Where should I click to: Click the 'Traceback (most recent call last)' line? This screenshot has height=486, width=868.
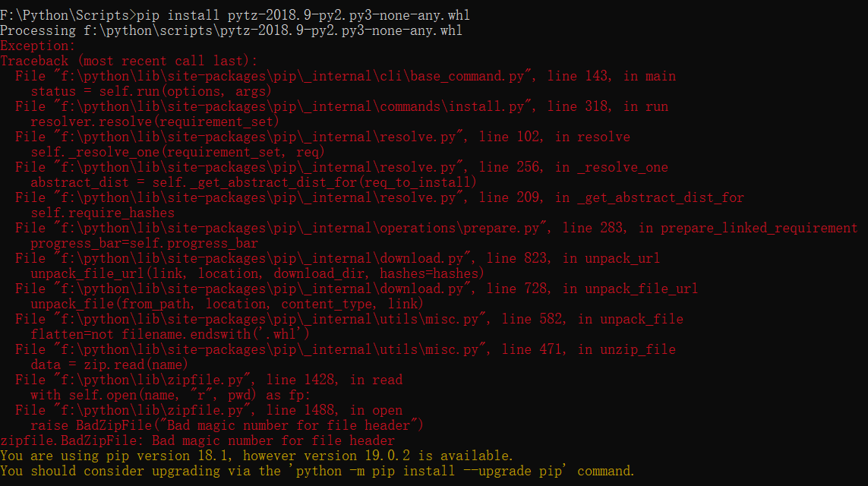click(x=128, y=61)
